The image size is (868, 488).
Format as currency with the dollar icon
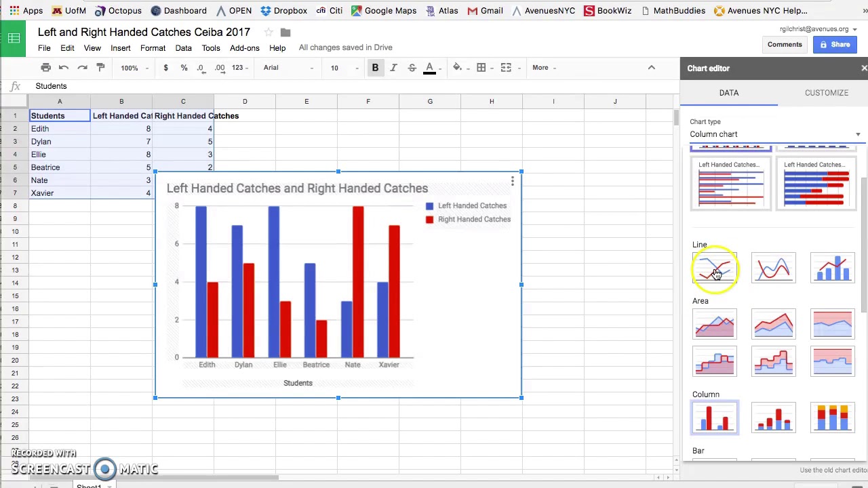pos(165,68)
